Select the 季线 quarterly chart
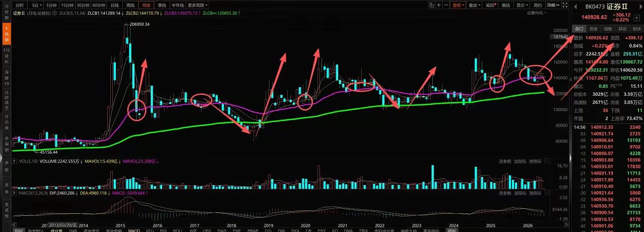644x232 pixels. [x=162, y=5]
